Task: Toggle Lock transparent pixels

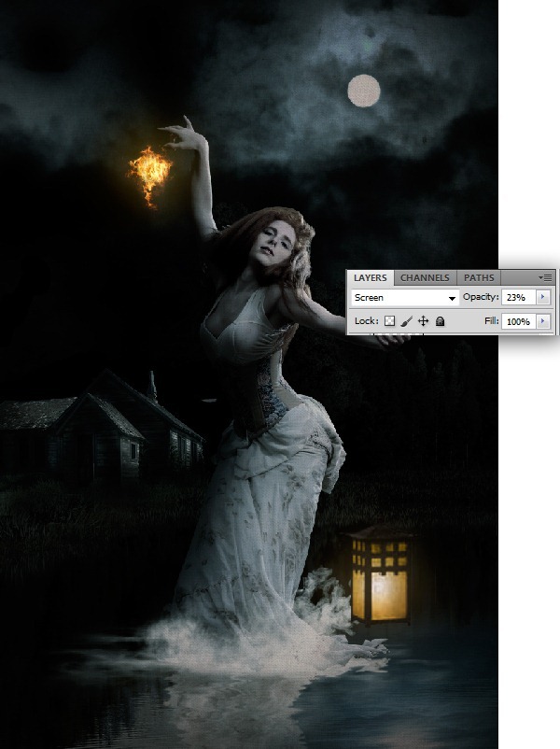Action: pyautogui.click(x=389, y=321)
